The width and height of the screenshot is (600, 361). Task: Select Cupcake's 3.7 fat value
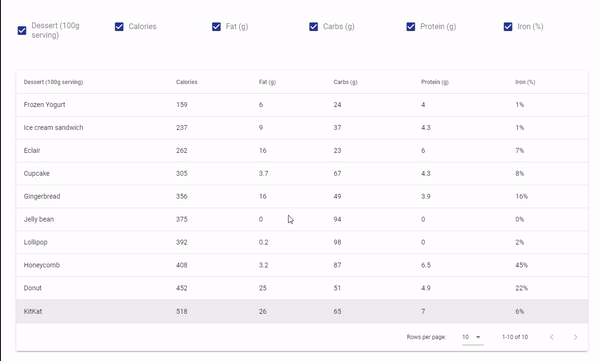(x=263, y=173)
